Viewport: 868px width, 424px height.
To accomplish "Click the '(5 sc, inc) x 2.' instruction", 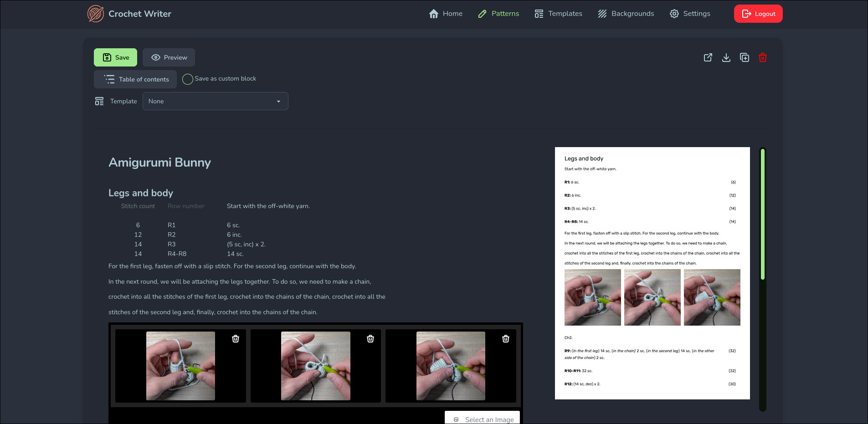I will [x=246, y=245].
